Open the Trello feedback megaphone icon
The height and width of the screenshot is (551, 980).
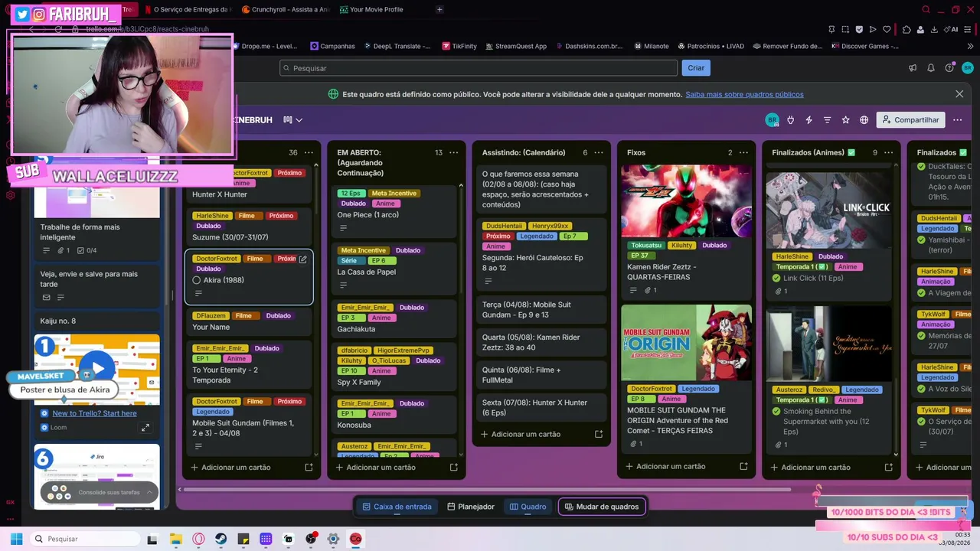(x=913, y=68)
